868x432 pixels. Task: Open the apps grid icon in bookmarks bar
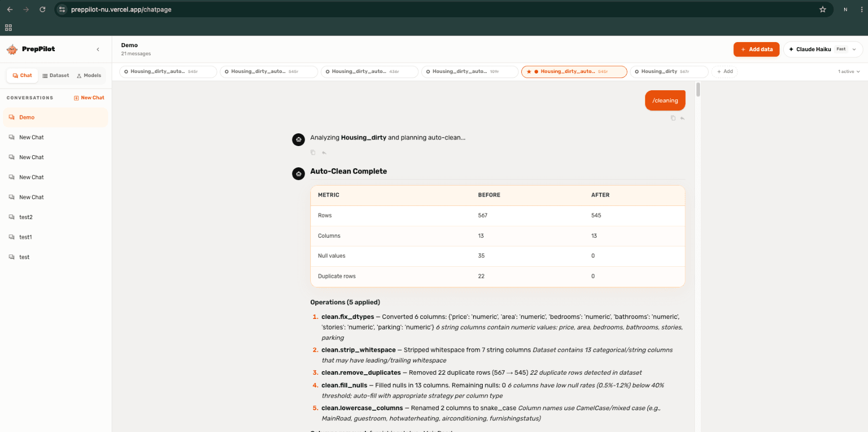(8, 28)
